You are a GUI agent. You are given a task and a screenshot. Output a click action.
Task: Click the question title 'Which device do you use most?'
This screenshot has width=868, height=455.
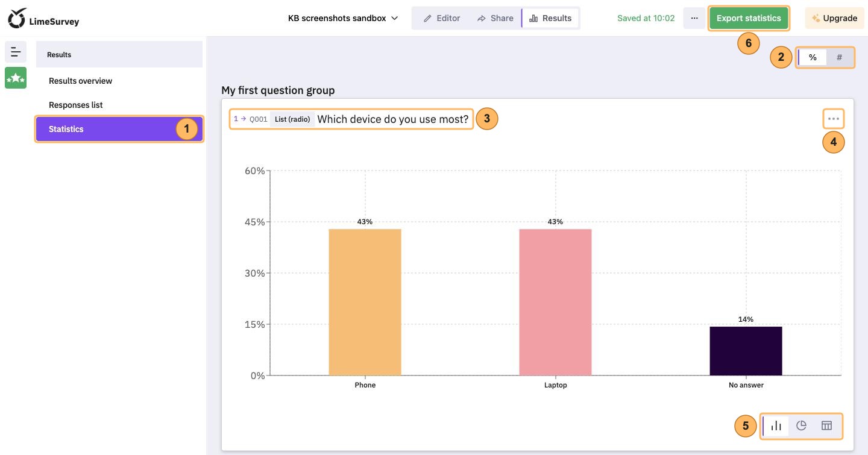[393, 119]
